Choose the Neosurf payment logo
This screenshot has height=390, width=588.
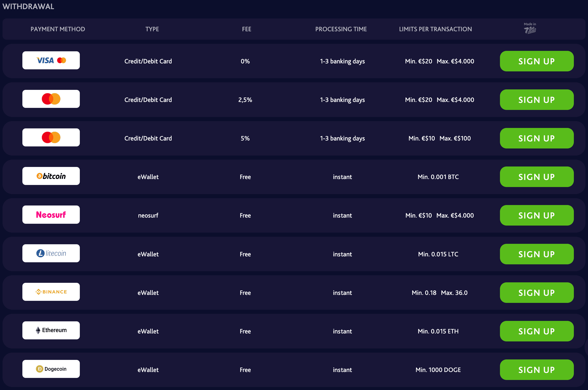pos(51,215)
